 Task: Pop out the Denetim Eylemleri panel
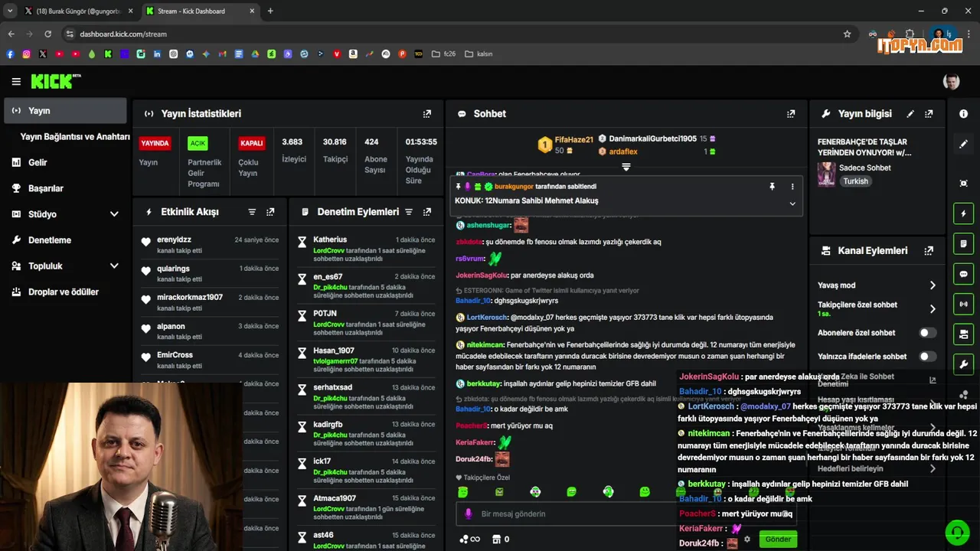(x=427, y=212)
